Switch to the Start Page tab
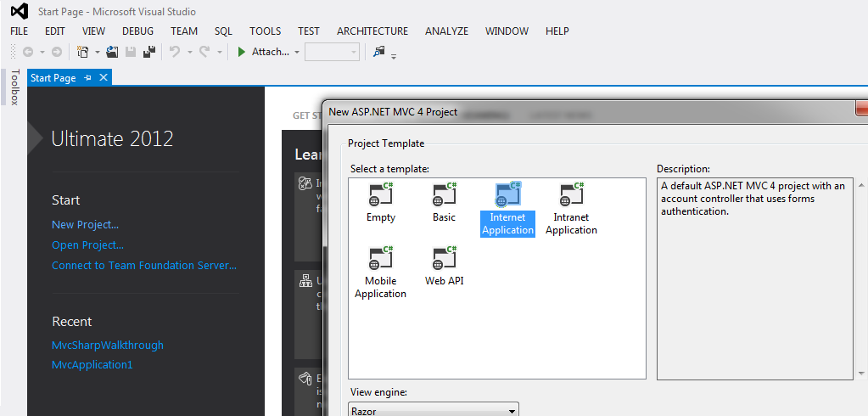This screenshot has height=416, width=868. click(53, 78)
